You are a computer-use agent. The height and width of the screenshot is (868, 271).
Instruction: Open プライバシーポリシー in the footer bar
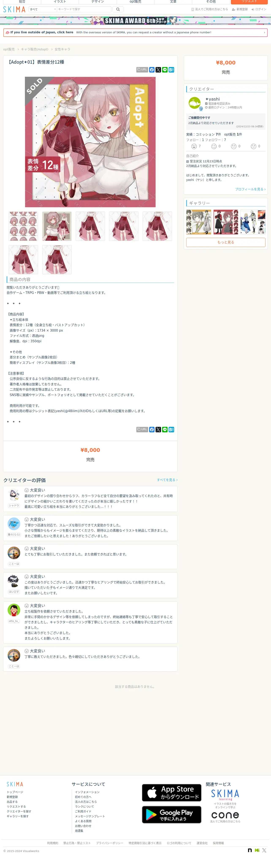110,843
